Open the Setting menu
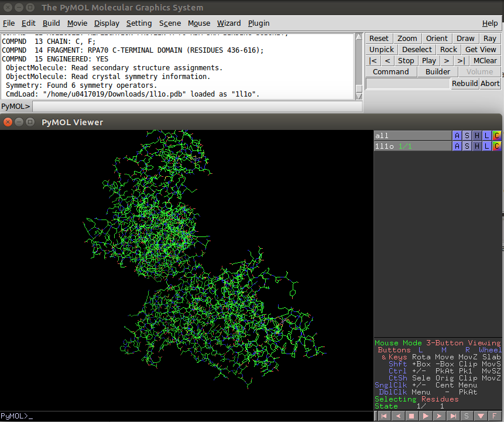This screenshot has height=422, width=504. point(139,23)
